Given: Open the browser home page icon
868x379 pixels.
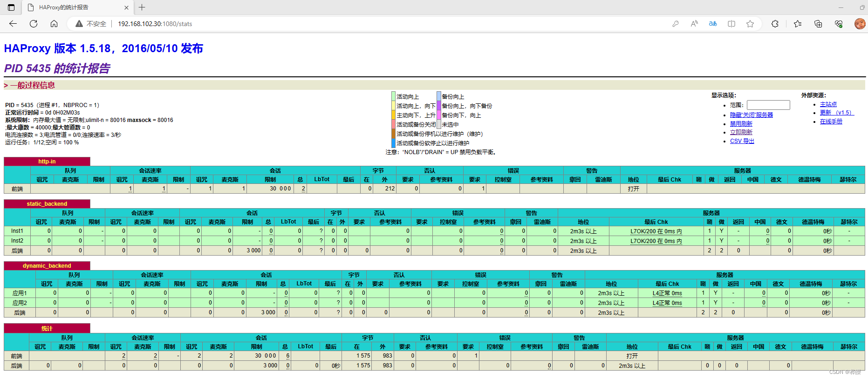Looking at the screenshot, I should pos(54,24).
